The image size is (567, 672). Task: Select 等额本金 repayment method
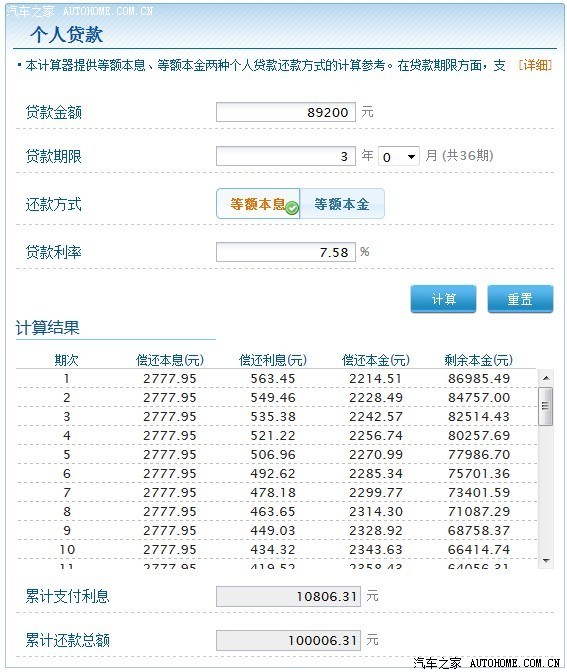click(342, 204)
